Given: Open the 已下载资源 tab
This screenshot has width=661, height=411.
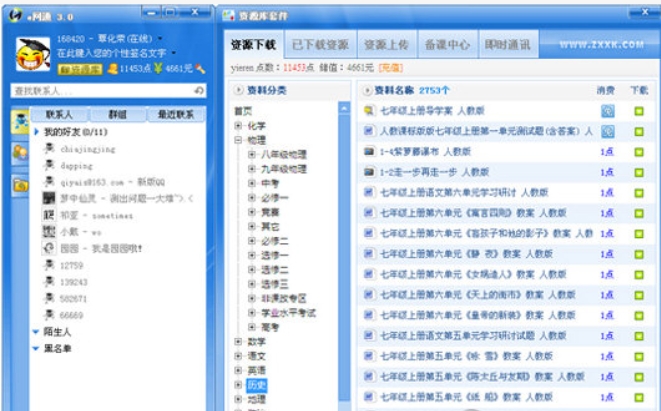Looking at the screenshot, I should [x=320, y=45].
